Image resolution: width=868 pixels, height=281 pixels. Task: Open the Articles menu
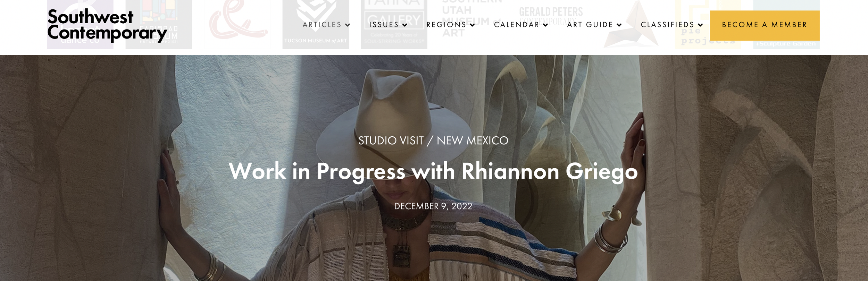[322, 25]
